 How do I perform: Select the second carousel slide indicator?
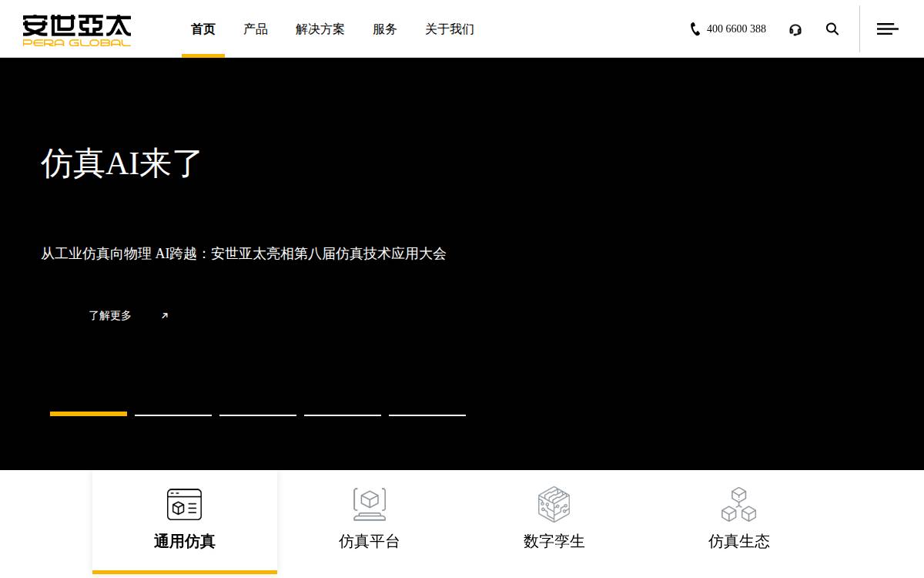point(173,415)
